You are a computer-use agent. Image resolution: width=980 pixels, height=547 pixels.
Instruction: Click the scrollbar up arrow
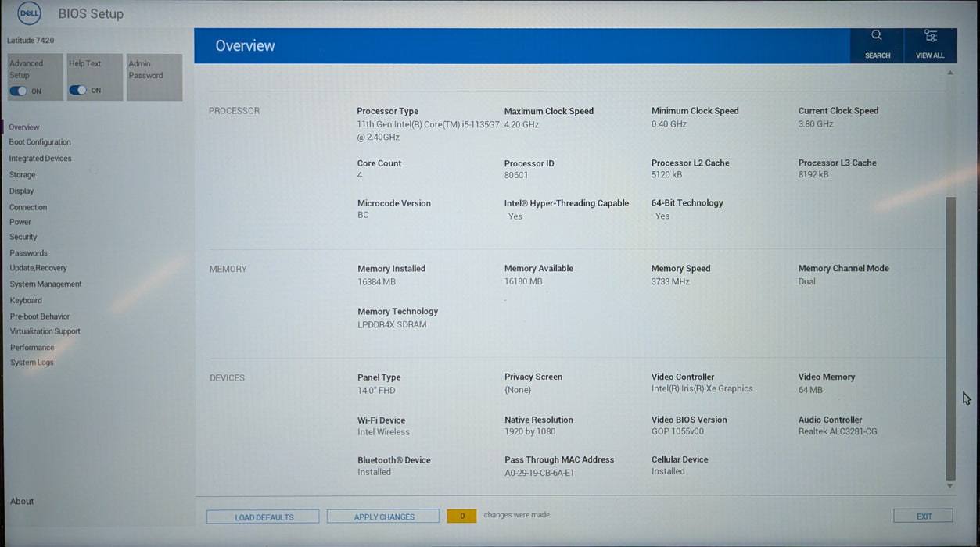click(x=950, y=73)
